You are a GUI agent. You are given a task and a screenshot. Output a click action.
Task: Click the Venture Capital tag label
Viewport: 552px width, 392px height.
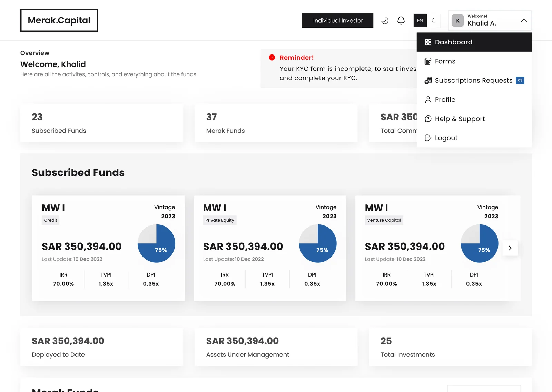tap(384, 220)
